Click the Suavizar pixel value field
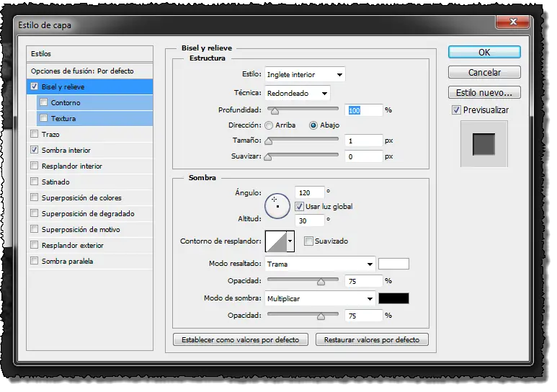 pos(364,157)
